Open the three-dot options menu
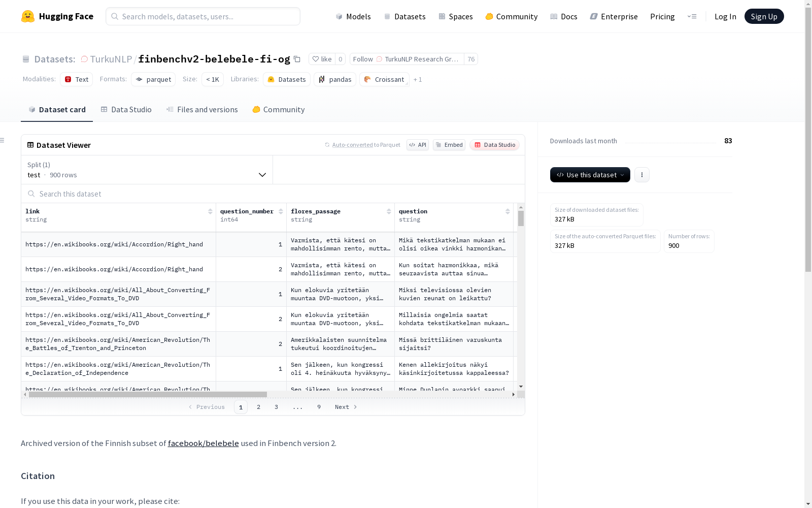 tap(642, 175)
